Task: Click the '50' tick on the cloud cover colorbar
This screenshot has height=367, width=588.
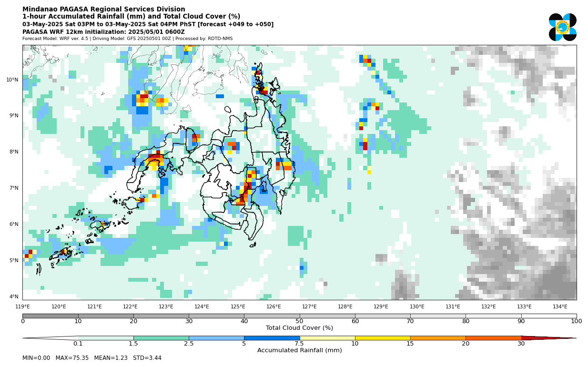Action: coord(299,321)
